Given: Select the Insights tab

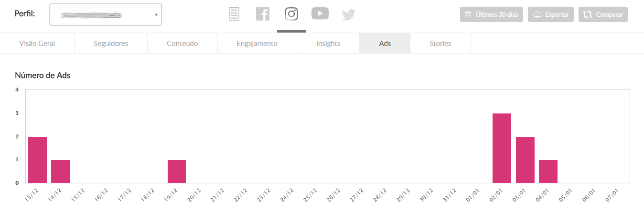Looking at the screenshot, I should 328,44.
